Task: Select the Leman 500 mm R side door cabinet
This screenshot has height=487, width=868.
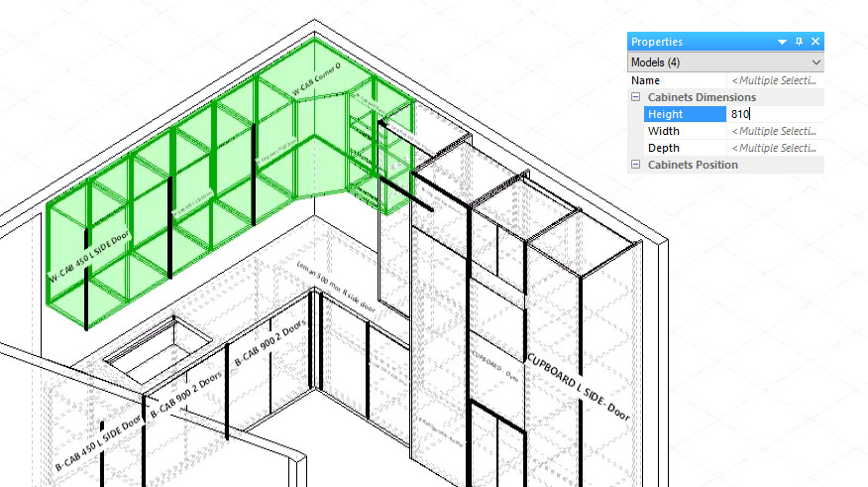Action: (x=336, y=286)
